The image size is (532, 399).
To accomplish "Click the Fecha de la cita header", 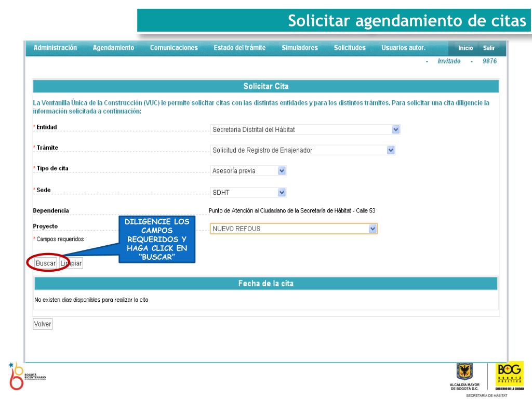I will 265,284.
